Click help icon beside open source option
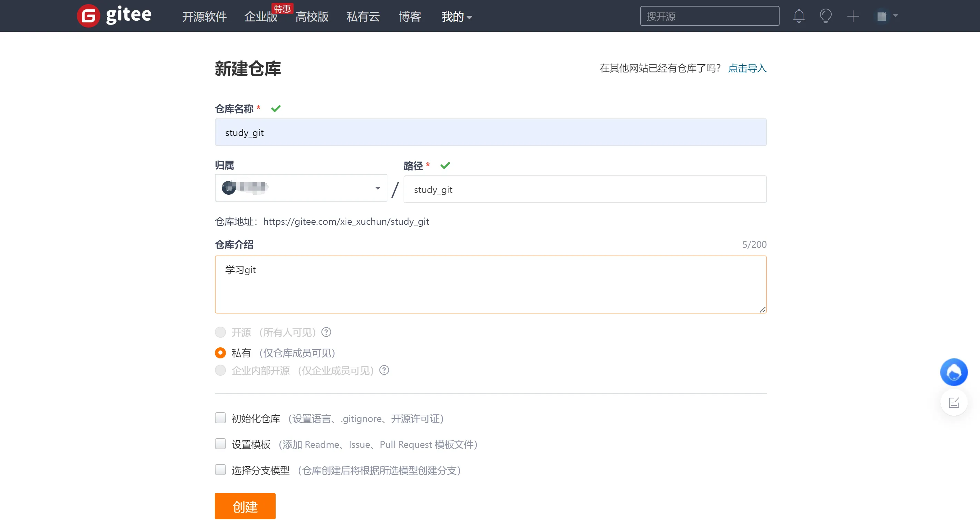 click(x=326, y=332)
